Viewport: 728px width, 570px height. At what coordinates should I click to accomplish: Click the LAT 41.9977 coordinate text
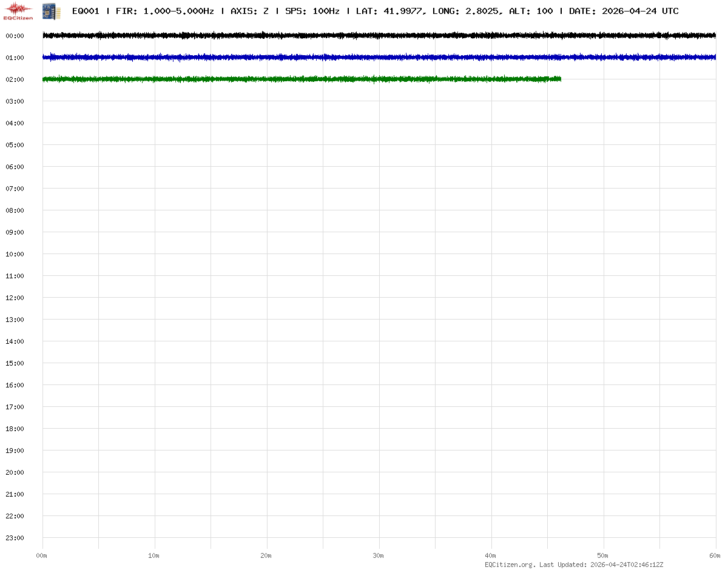(389, 11)
